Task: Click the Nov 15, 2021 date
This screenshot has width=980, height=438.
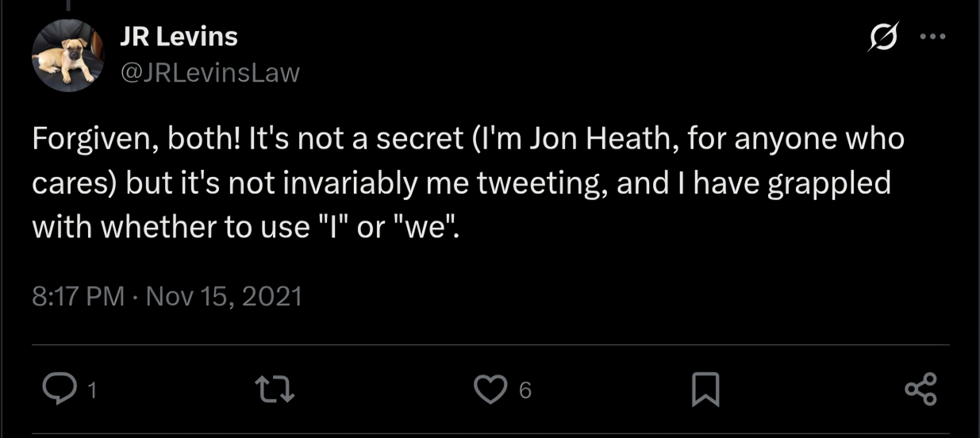Action: (x=225, y=297)
